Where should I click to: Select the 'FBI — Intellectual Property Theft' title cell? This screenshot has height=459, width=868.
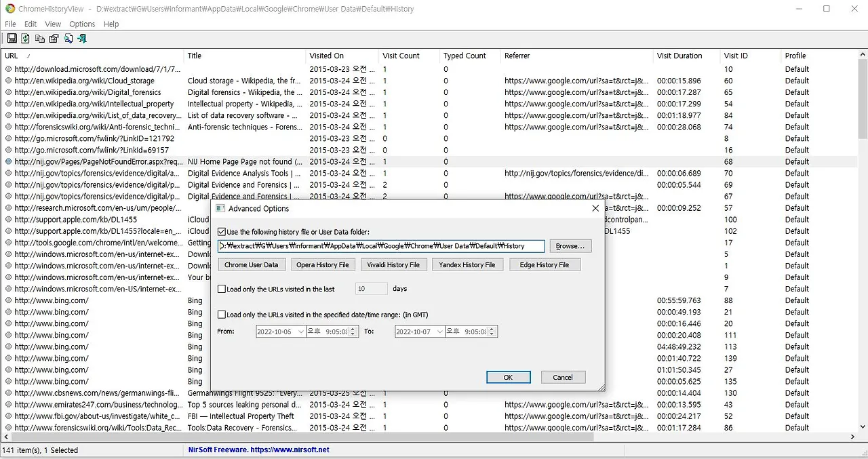pyautogui.click(x=241, y=416)
